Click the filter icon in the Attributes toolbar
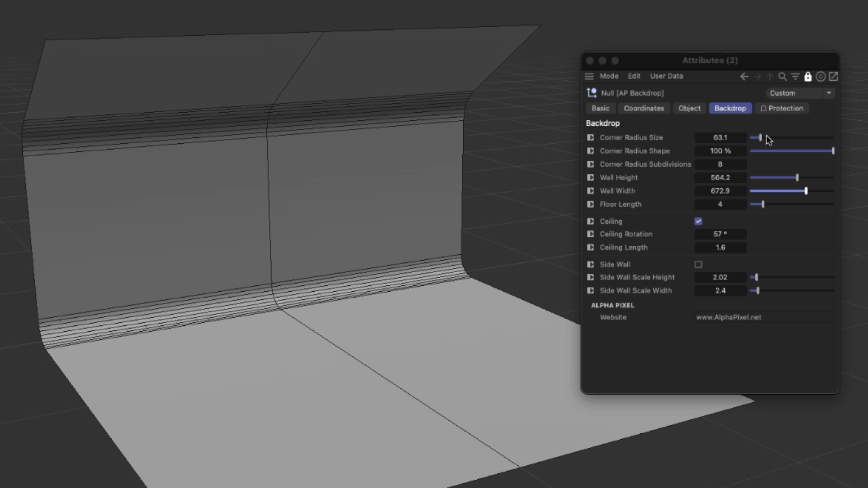868x488 pixels. (x=794, y=76)
